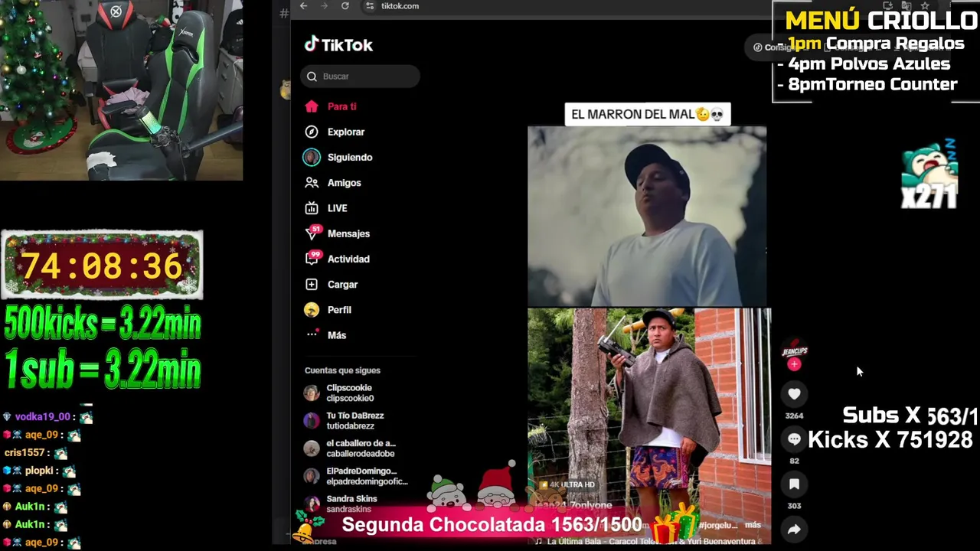The height and width of the screenshot is (551, 980).
Task: Reload the tiktok.com page
Action: pyautogui.click(x=345, y=6)
